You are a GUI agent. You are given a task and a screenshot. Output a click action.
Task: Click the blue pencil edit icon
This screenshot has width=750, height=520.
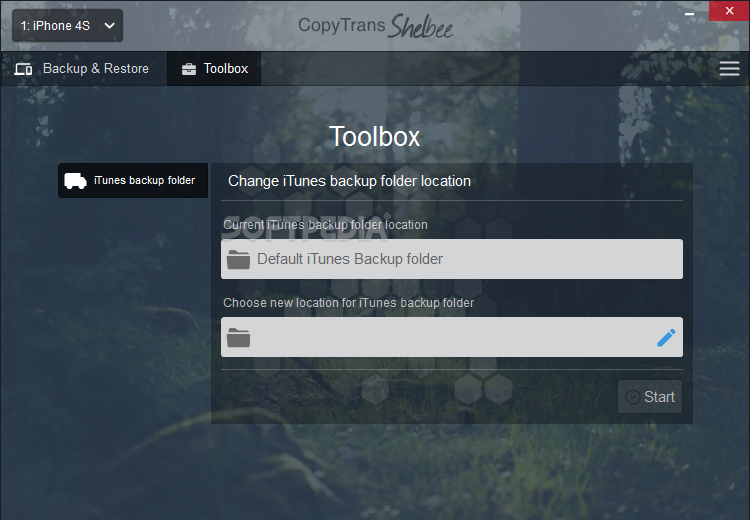666,337
